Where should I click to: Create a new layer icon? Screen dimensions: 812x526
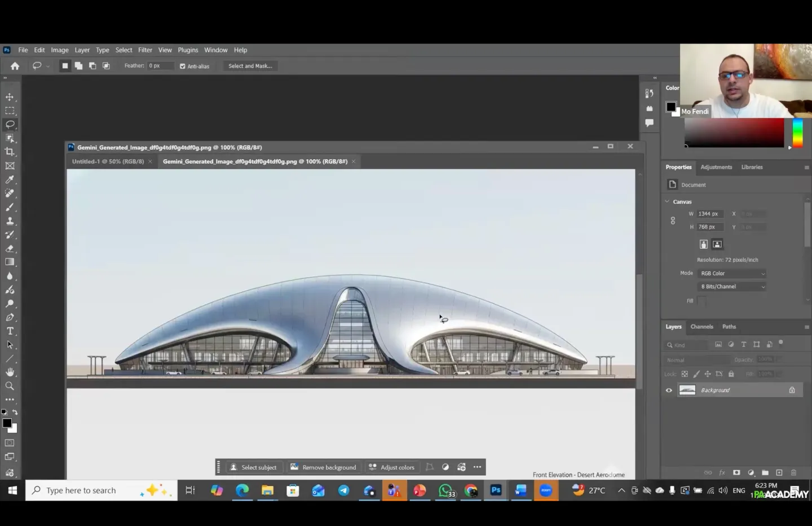tap(779, 472)
